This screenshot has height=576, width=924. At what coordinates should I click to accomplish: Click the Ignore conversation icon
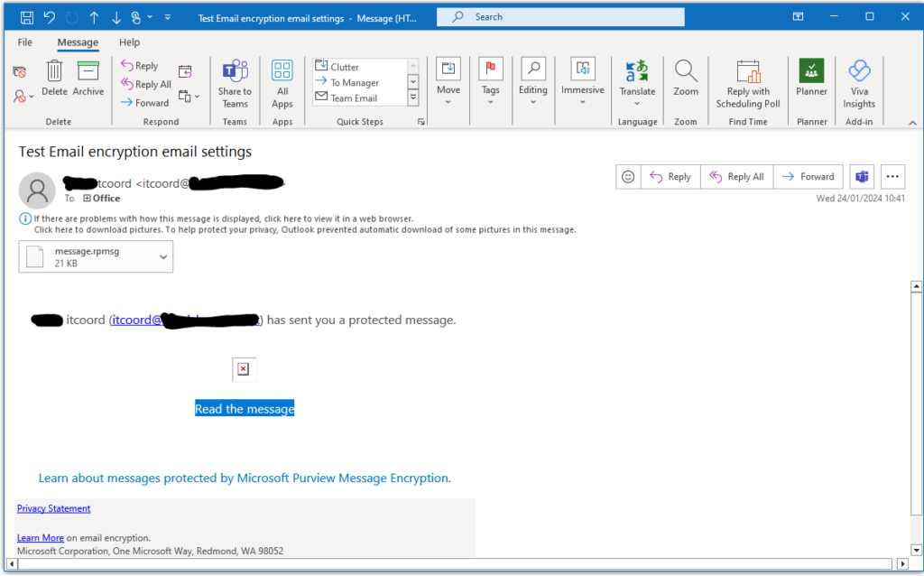click(x=20, y=72)
